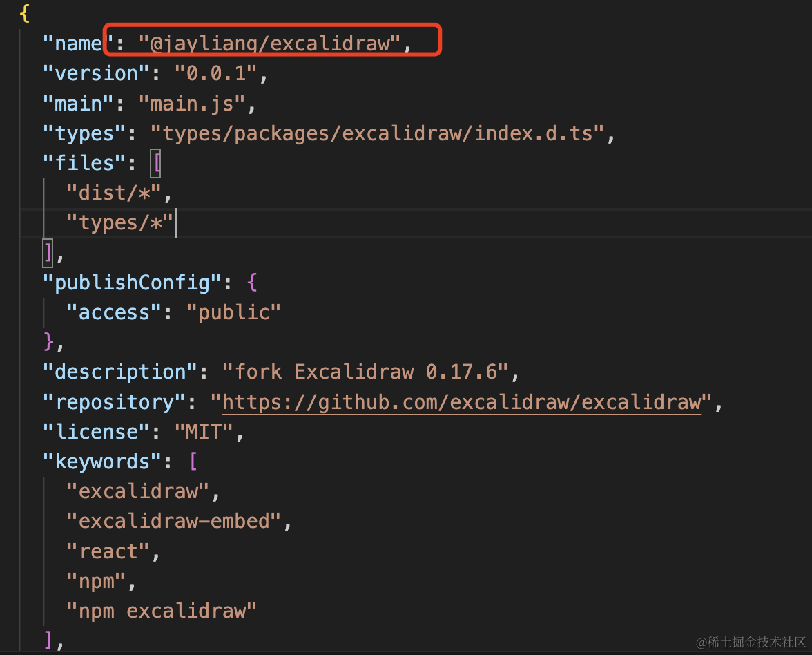Screen dimensions: 812x655
Task: Click the closing brace of publishConfig
Action: pos(48,342)
